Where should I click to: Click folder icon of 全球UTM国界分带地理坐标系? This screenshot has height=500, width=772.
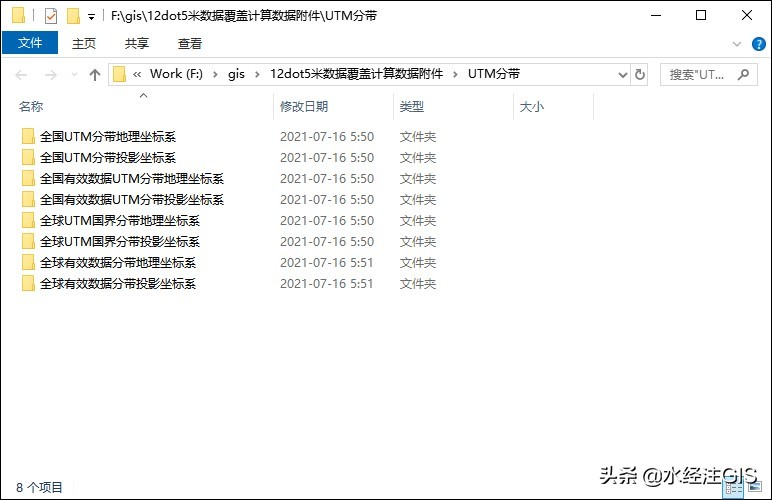pos(28,220)
